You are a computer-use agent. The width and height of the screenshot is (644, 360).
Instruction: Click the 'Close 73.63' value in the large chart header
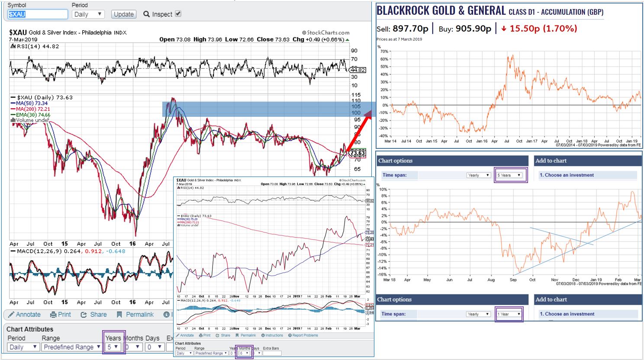[273, 39]
